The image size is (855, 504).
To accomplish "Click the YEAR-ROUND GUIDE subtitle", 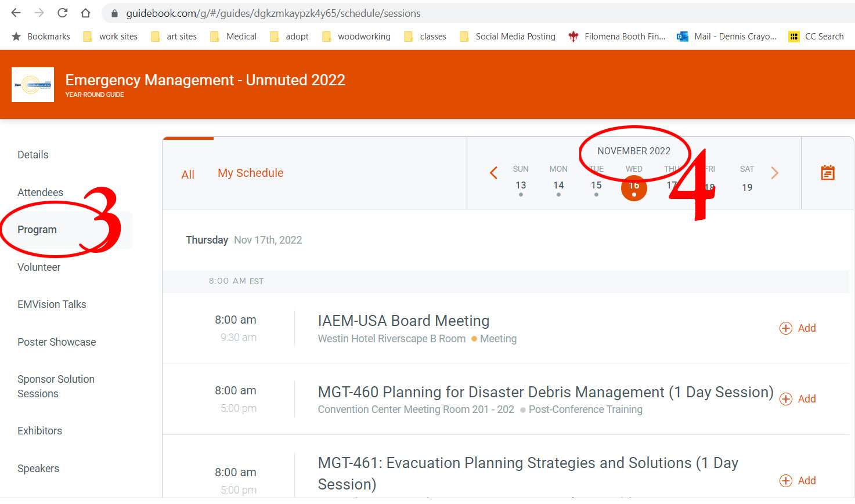I will coord(95,95).
